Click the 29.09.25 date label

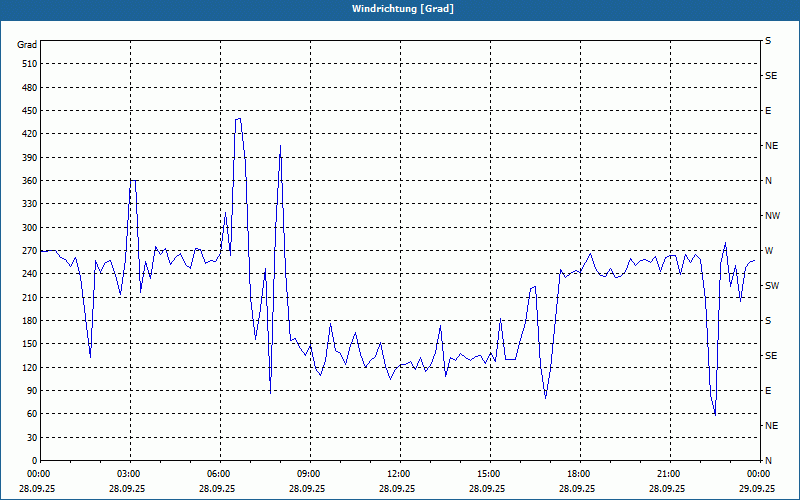[x=757, y=488]
